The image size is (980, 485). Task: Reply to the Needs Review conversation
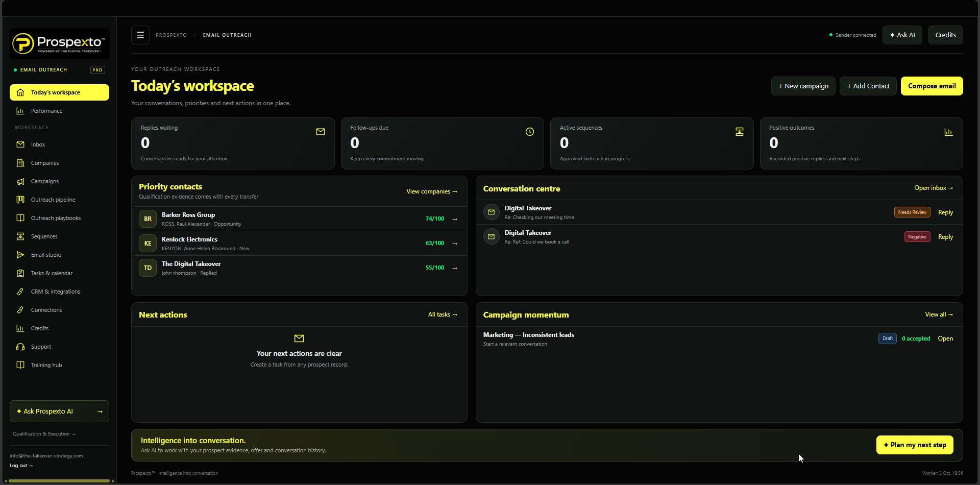tap(945, 212)
